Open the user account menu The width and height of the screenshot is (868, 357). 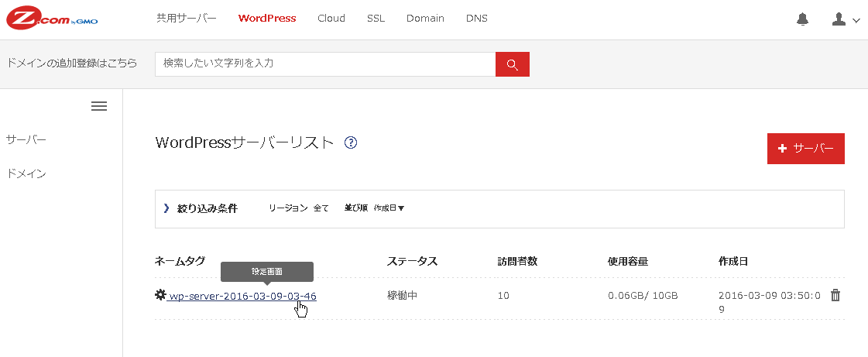tap(846, 19)
